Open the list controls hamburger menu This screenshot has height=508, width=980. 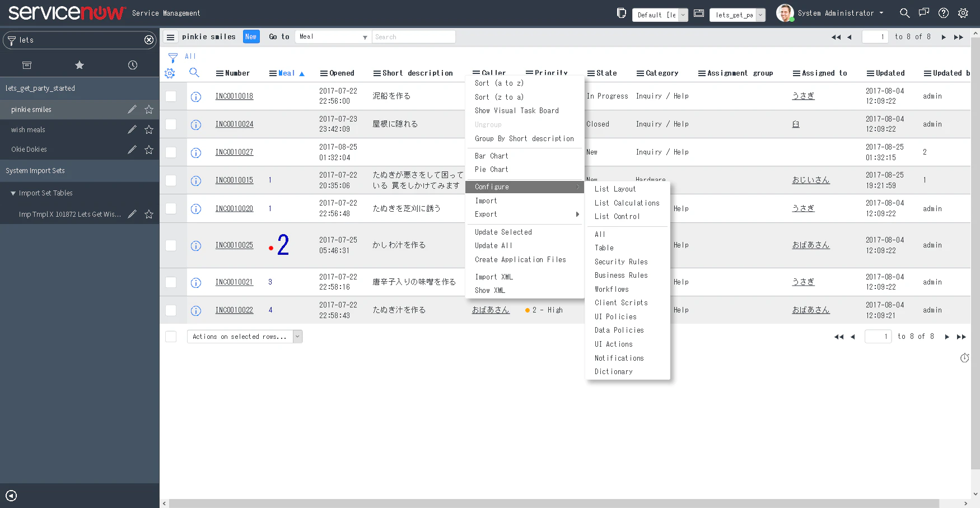pyautogui.click(x=171, y=37)
